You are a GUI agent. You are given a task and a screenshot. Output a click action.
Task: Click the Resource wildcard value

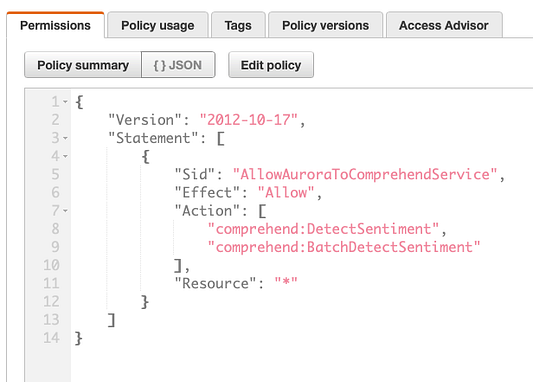[x=286, y=283]
